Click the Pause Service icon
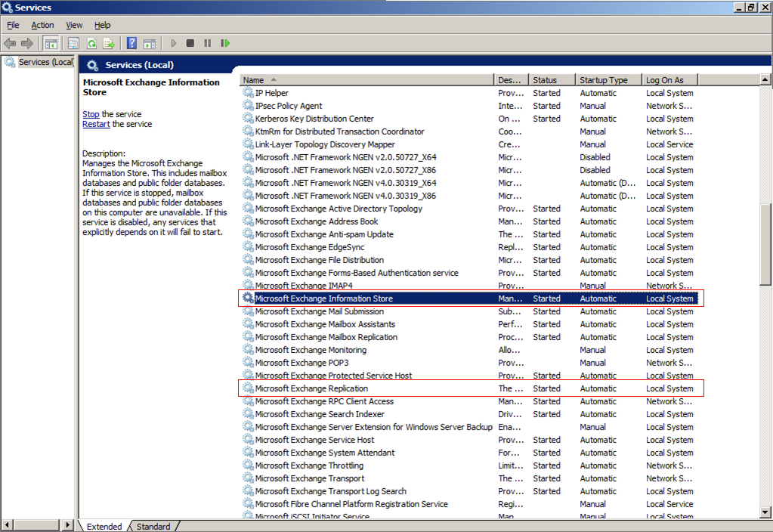 [x=208, y=43]
